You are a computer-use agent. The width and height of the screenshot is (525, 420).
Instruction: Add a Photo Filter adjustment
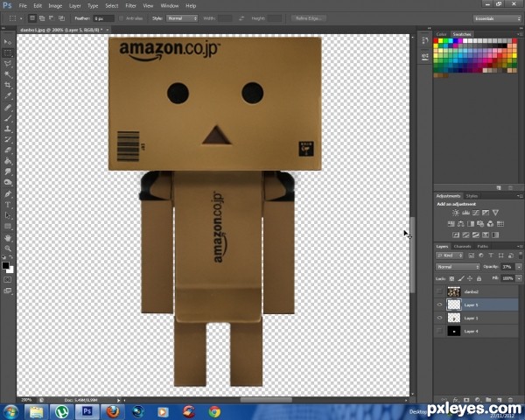(480, 224)
